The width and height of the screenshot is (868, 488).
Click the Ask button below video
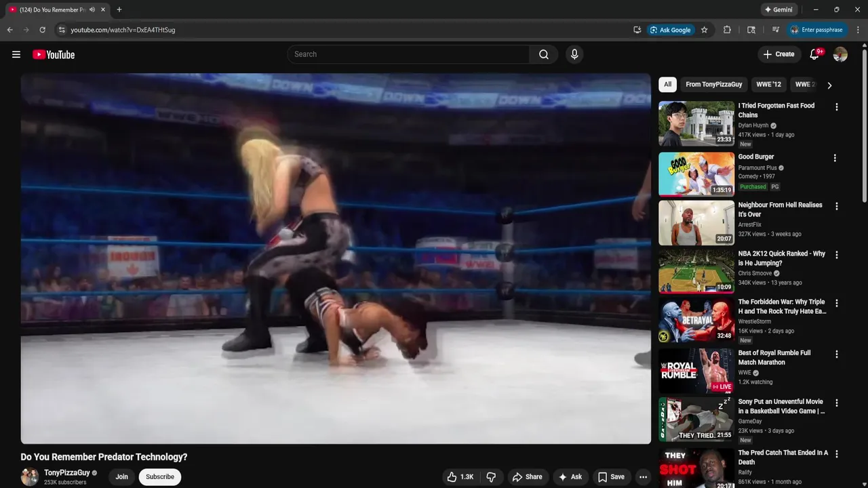(570, 477)
